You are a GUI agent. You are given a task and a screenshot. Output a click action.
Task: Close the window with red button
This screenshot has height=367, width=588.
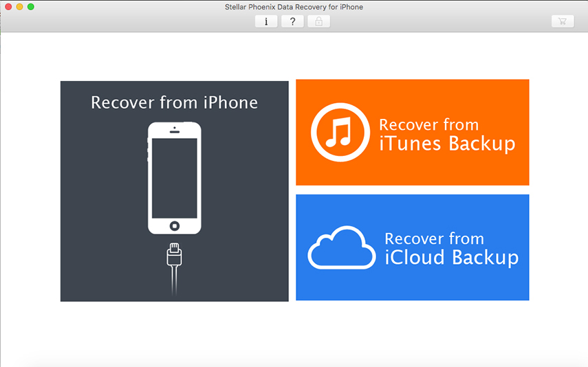point(8,7)
